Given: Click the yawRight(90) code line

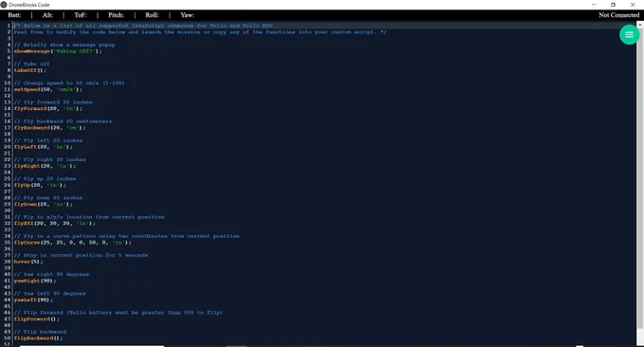Looking at the screenshot, I should (35, 281).
